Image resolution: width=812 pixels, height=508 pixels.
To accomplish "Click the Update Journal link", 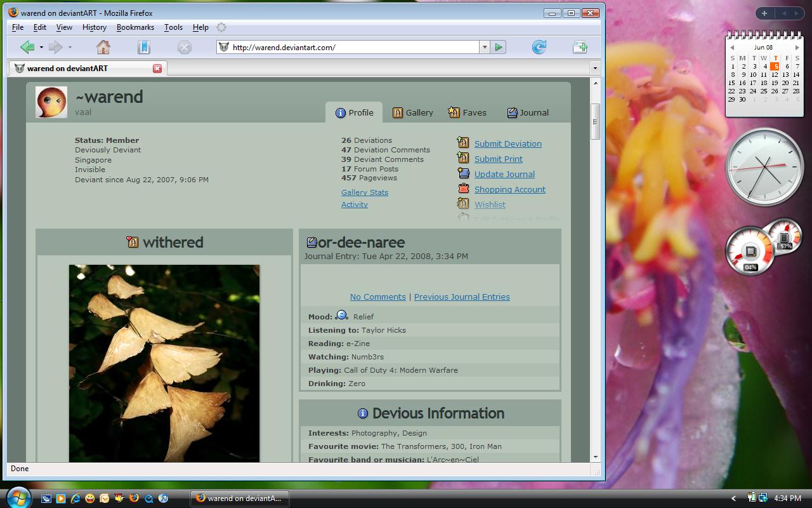I will (x=504, y=174).
